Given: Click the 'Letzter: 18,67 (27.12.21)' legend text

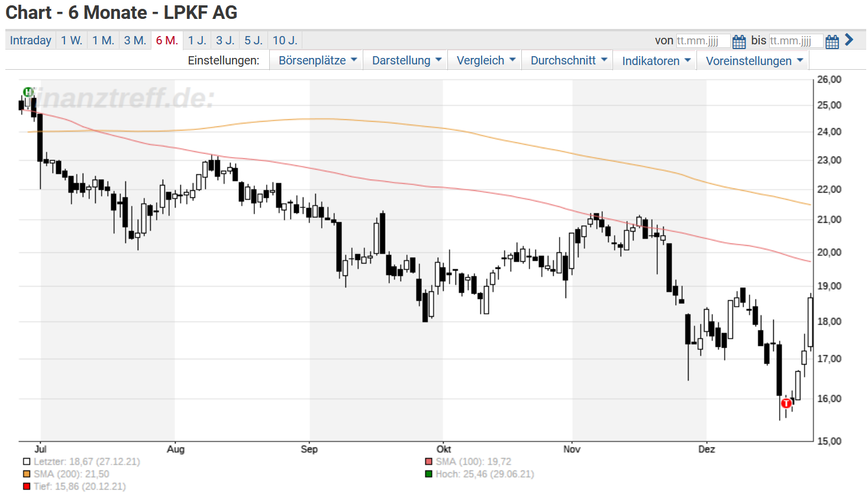Looking at the screenshot, I should click(87, 462).
